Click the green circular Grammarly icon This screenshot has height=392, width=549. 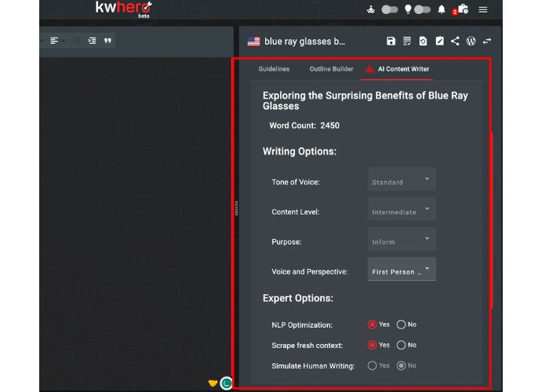tap(226, 383)
